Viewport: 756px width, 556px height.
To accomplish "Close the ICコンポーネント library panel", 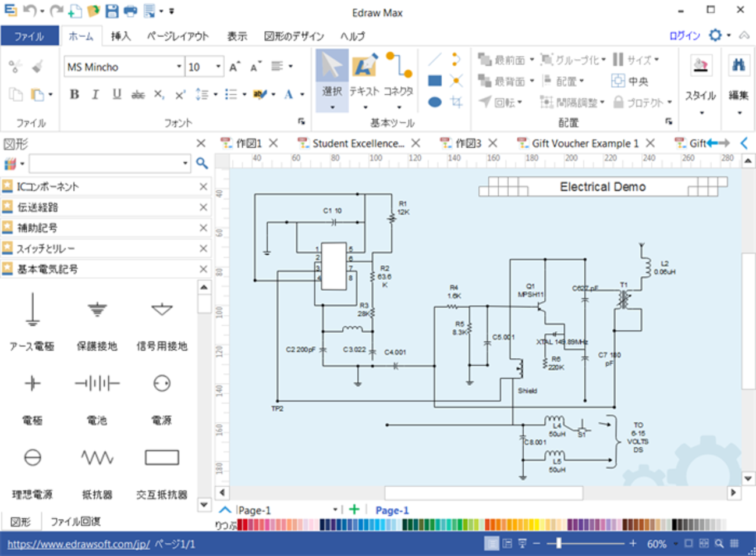I will (203, 187).
